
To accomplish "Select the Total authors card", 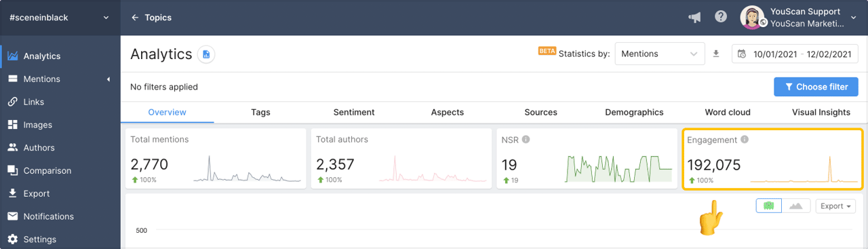I will click(x=401, y=158).
